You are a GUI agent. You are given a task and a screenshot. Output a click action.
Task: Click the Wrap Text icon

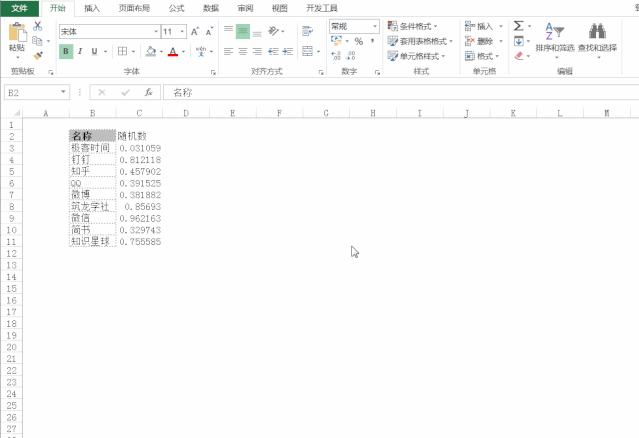pos(308,31)
